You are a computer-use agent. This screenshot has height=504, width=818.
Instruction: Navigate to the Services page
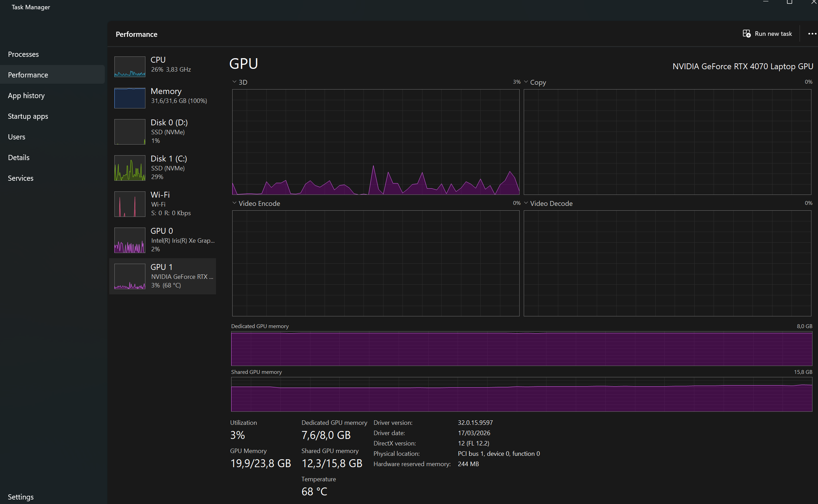pyautogui.click(x=21, y=178)
